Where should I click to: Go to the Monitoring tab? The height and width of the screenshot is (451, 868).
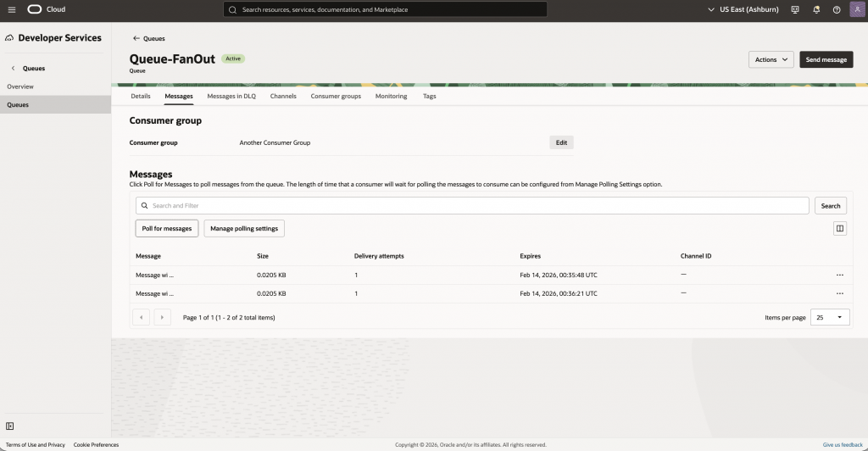click(391, 96)
